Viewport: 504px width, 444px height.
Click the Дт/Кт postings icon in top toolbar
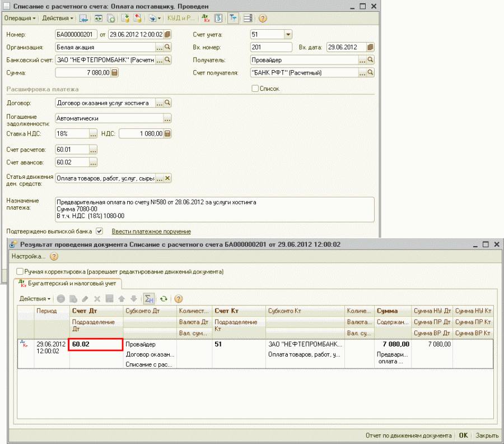[x=206, y=18]
